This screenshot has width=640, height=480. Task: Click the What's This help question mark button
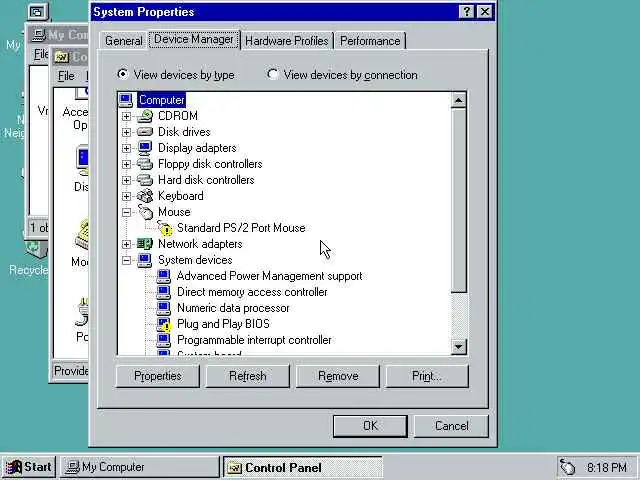click(467, 12)
